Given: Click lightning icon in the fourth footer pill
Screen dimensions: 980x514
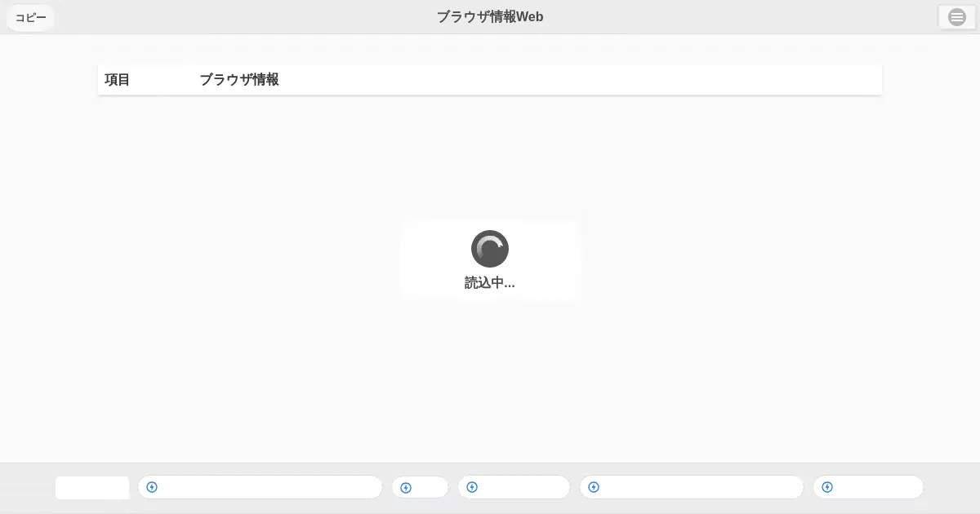Looking at the screenshot, I should pyautogui.click(x=594, y=488).
